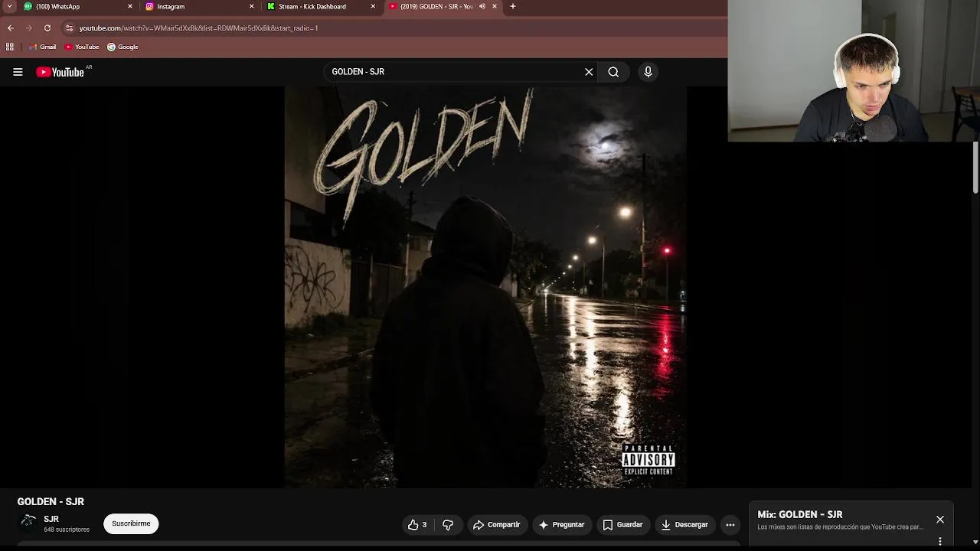Open the apps grid in bookmarks bar
This screenshot has width=980, height=551.
tap(10, 47)
